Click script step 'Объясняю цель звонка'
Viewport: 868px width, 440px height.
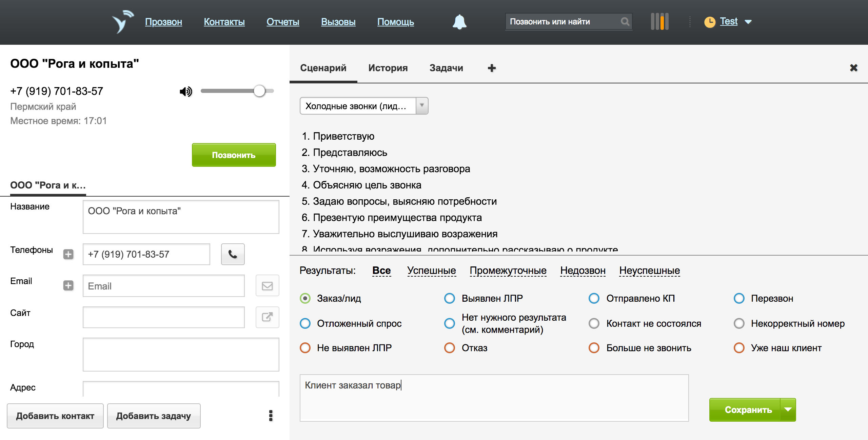[x=367, y=185]
